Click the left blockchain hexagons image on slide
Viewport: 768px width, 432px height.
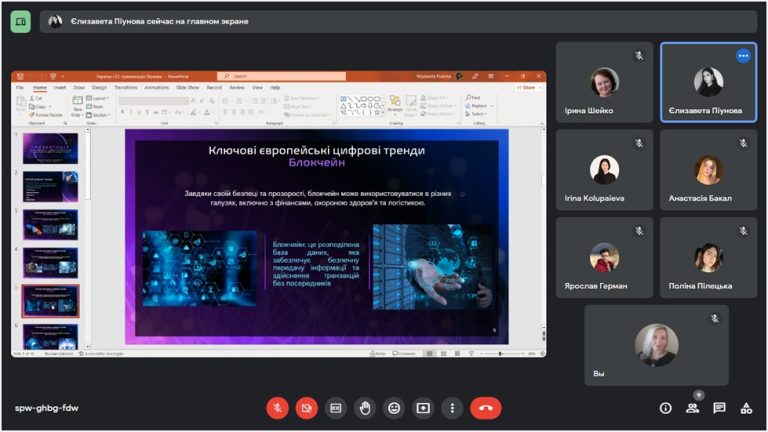click(199, 268)
